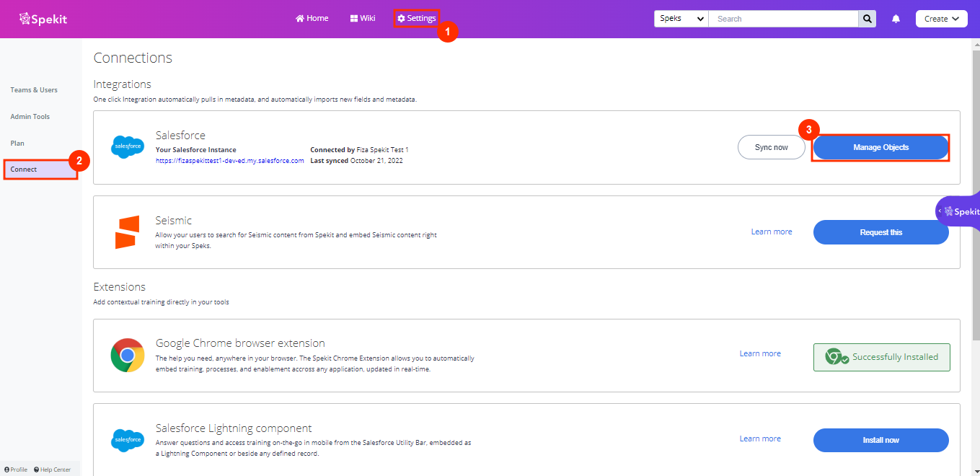
Task: Open the Salesforce instance URL link
Action: (230, 161)
